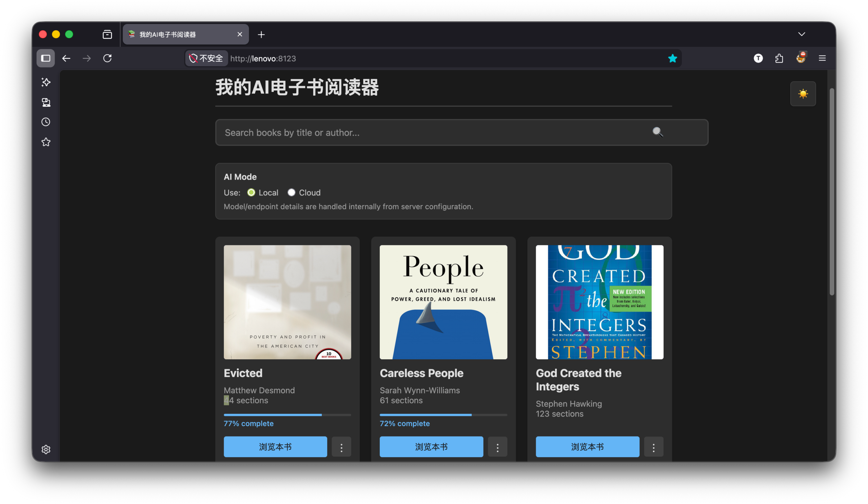
Task: Open the extensions puzzle icon
Action: (779, 58)
